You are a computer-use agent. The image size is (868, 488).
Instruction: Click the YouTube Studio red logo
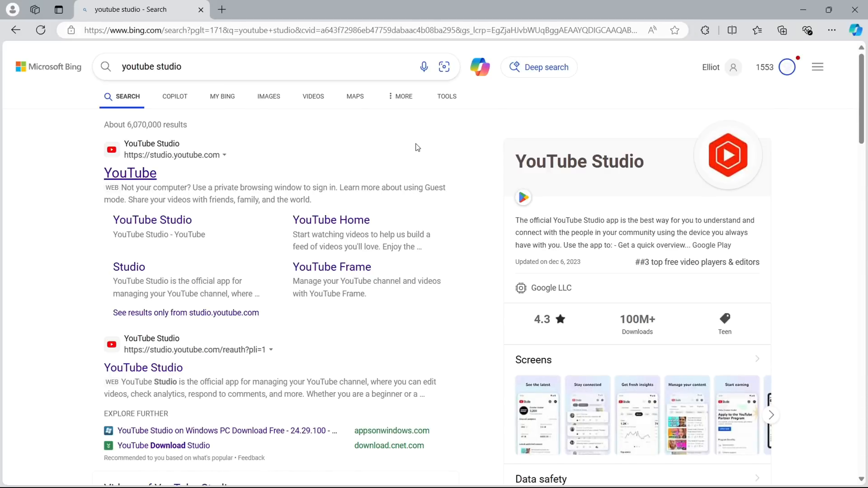click(x=728, y=155)
